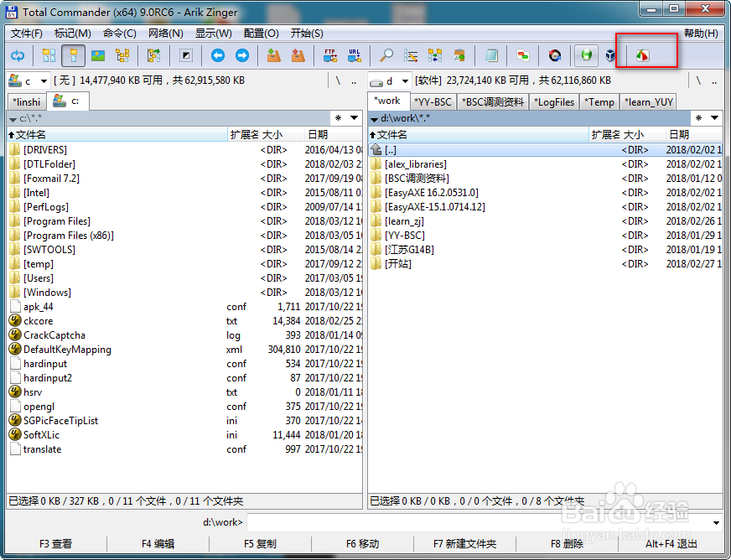The image size is (731, 560).
Task: Switch to *Temp tab
Action: (599, 102)
